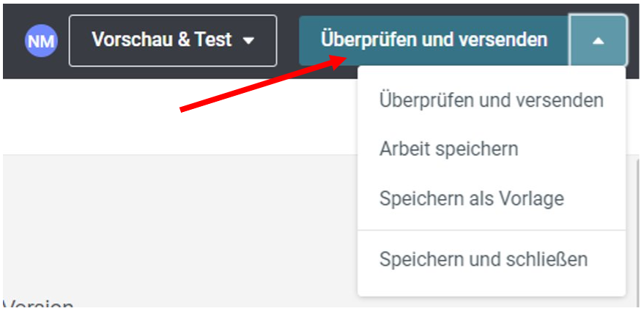Open the NM user avatar
The width and height of the screenshot is (644, 311).
(41, 40)
